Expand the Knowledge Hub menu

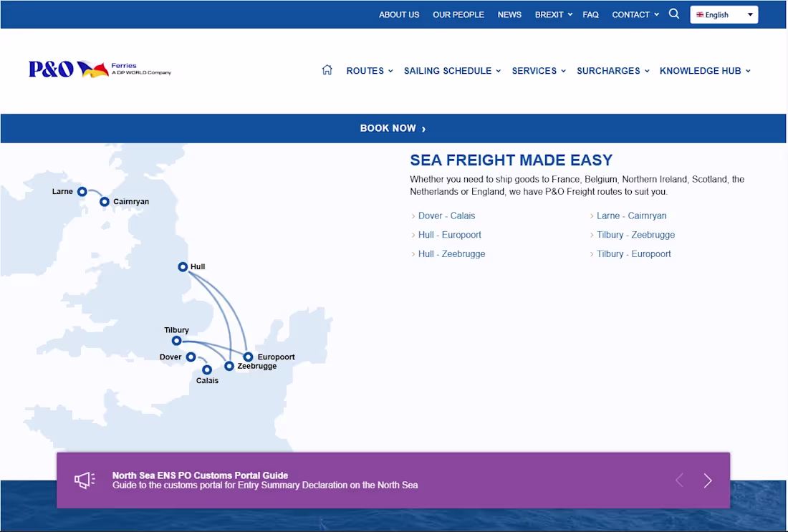[x=705, y=71]
